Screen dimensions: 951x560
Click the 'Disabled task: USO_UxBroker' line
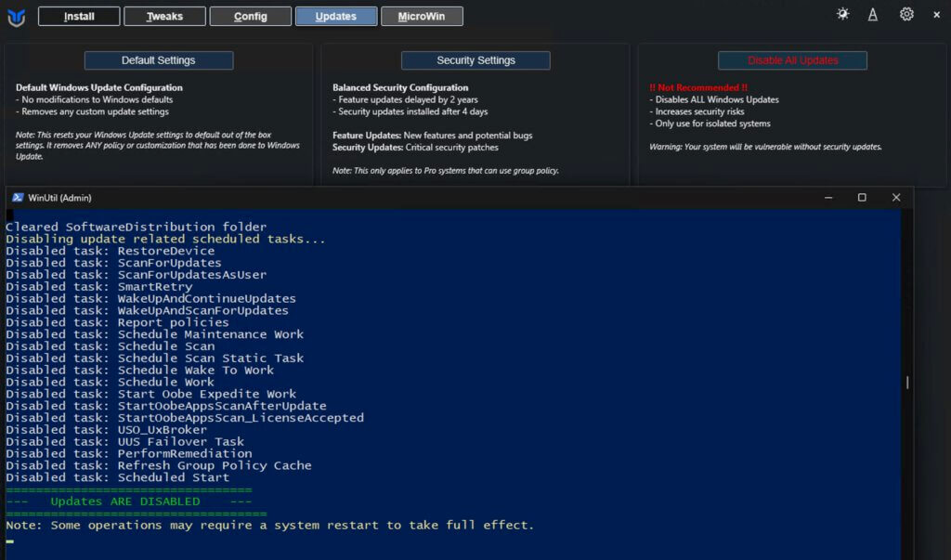coord(107,430)
